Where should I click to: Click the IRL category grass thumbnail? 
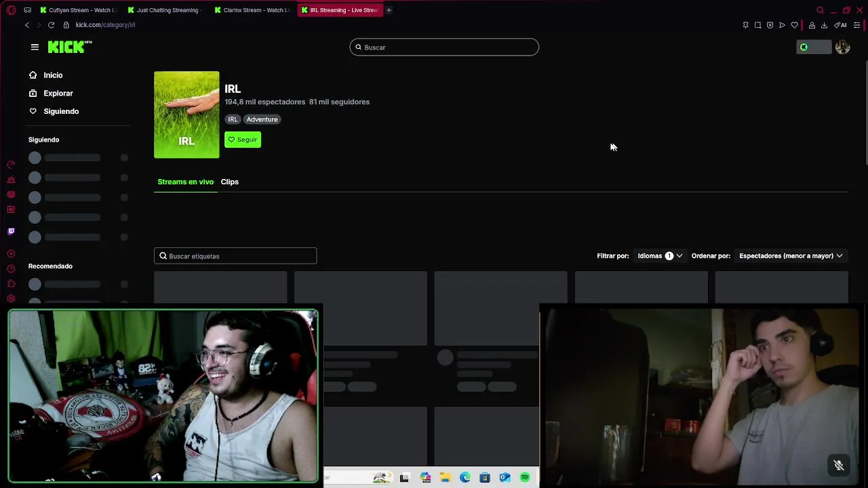tap(186, 115)
